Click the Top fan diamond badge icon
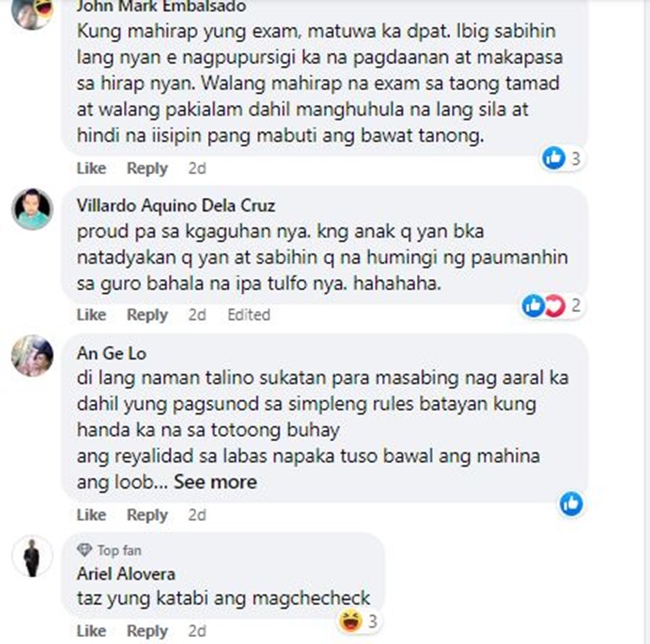The width and height of the screenshot is (650, 644). 85,550
